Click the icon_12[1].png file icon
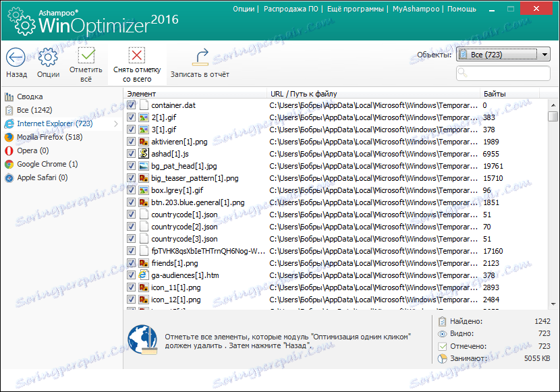 point(144,299)
